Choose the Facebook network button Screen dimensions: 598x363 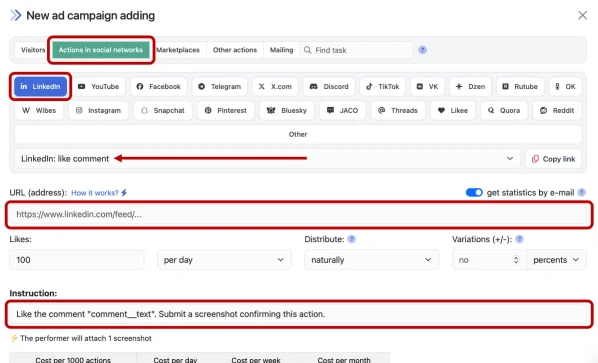point(158,87)
